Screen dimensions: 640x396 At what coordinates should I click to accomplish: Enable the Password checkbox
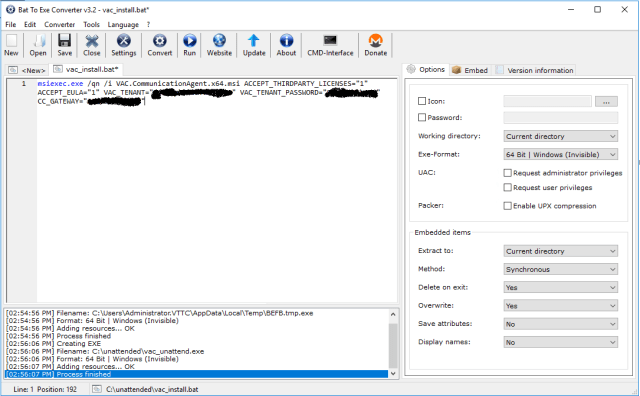(x=422, y=118)
